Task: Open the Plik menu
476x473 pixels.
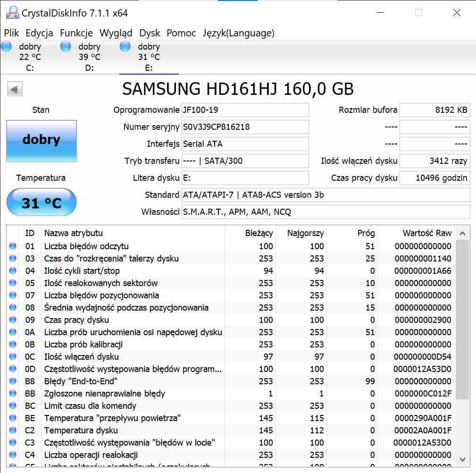Action: (11, 33)
